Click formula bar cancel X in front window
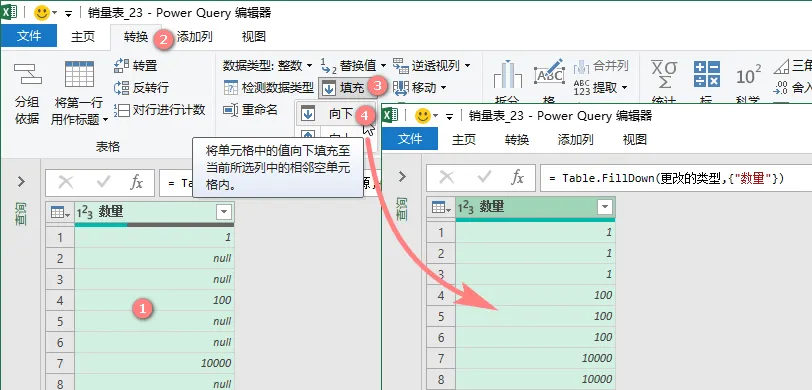The height and width of the screenshot is (390, 812). tap(446, 178)
